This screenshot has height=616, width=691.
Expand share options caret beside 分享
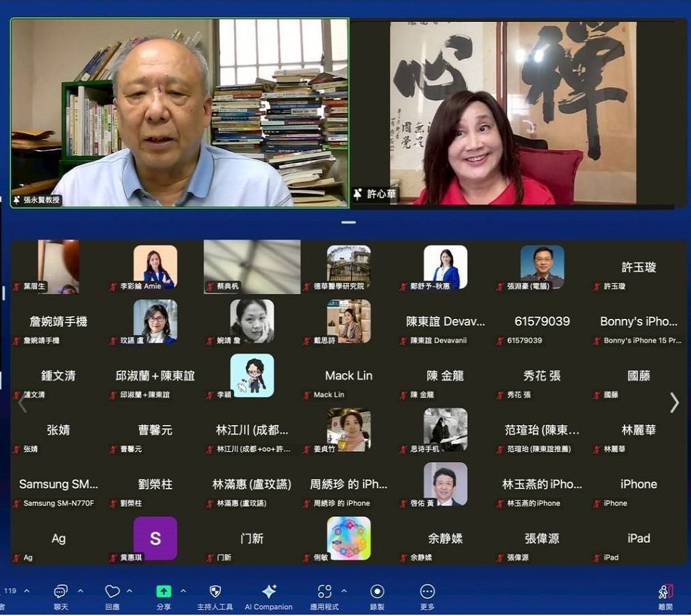[x=183, y=591]
